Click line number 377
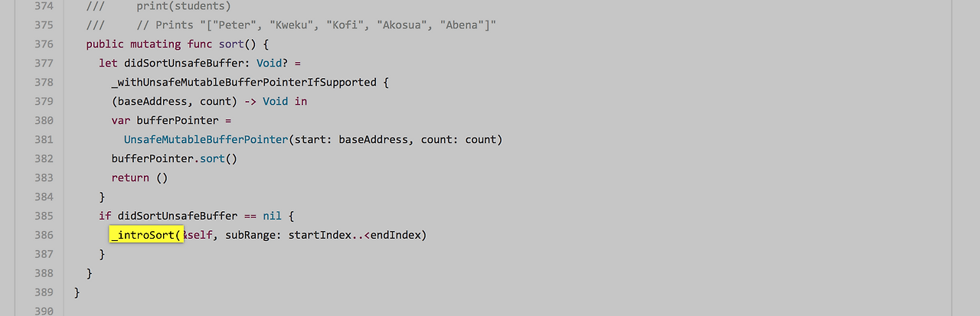 (x=44, y=63)
